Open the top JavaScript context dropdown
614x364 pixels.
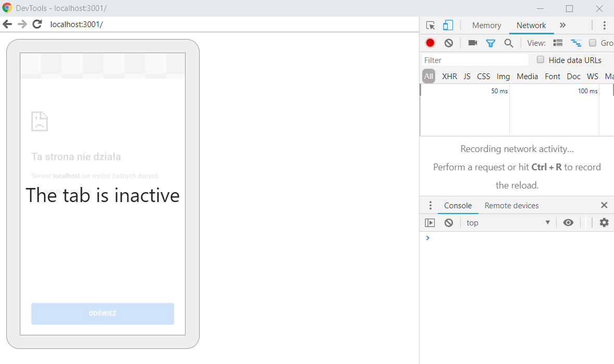(x=508, y=223)
